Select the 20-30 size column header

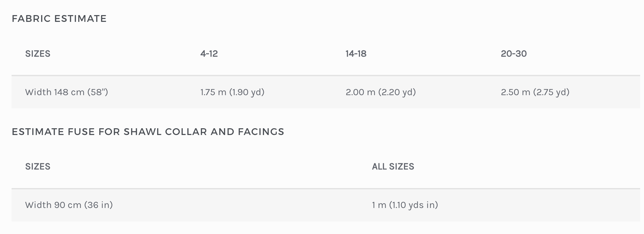click(514, 54)
